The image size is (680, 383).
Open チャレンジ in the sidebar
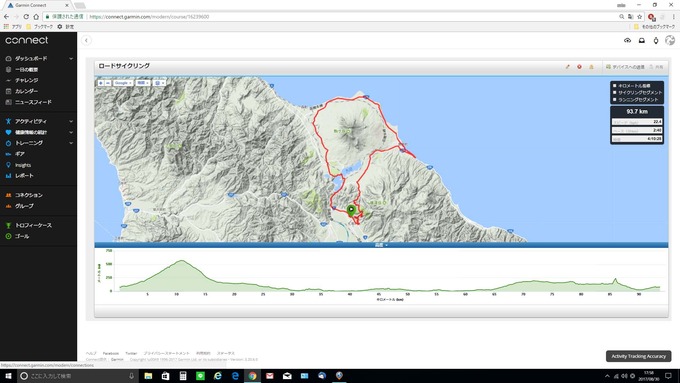(26, 80)
